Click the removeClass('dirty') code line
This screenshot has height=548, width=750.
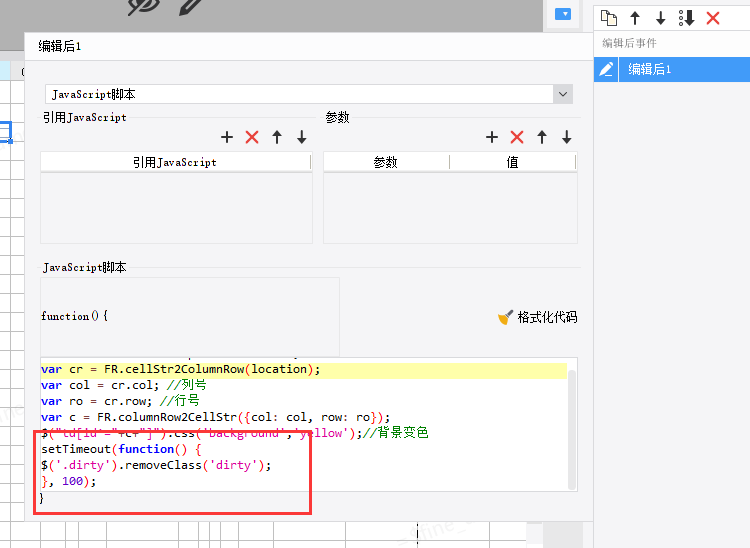156,465
